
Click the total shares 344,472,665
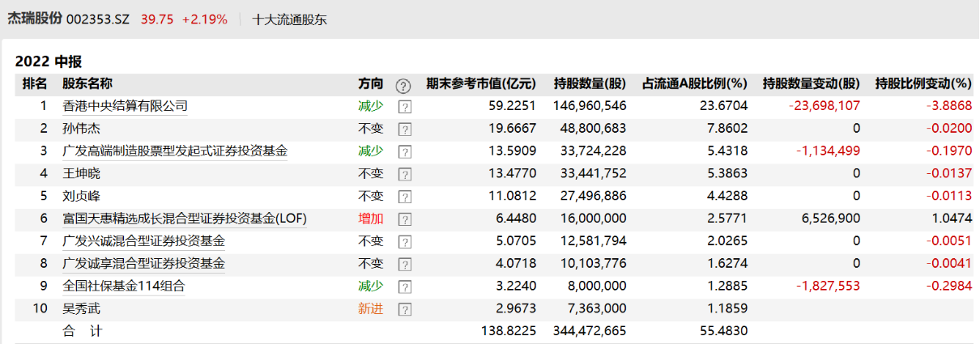[590, 331]
